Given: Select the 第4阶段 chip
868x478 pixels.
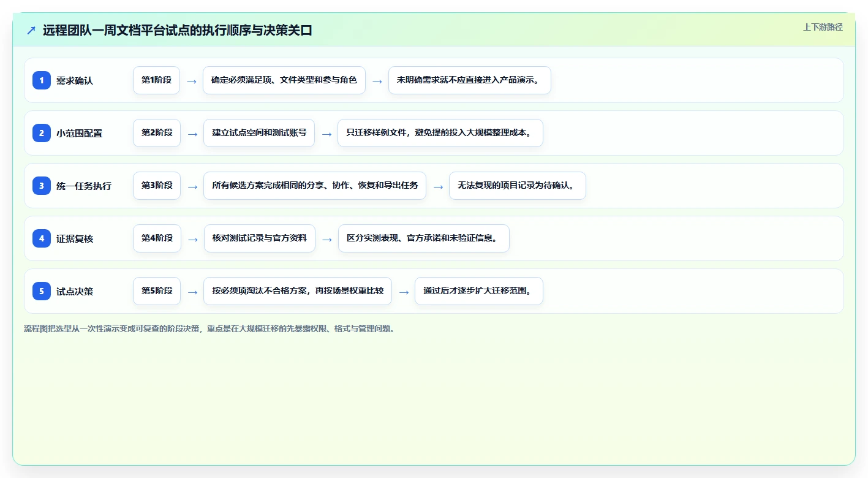Looking at the screenshot, I should click(x=157, y=238).
